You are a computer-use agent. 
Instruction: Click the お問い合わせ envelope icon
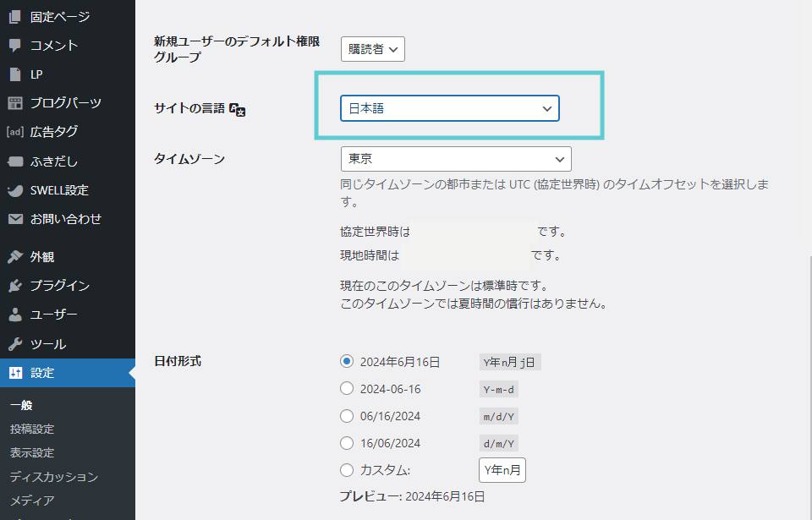15,219
